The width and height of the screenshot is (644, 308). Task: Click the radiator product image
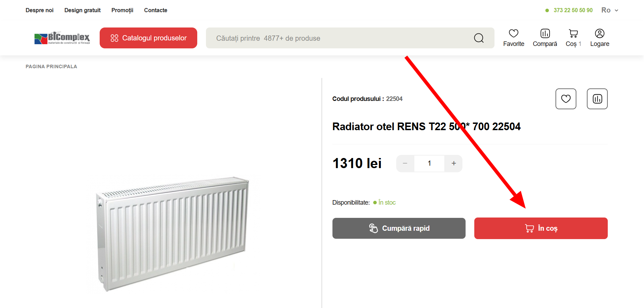pyautogui.click(x=172, y=234)
